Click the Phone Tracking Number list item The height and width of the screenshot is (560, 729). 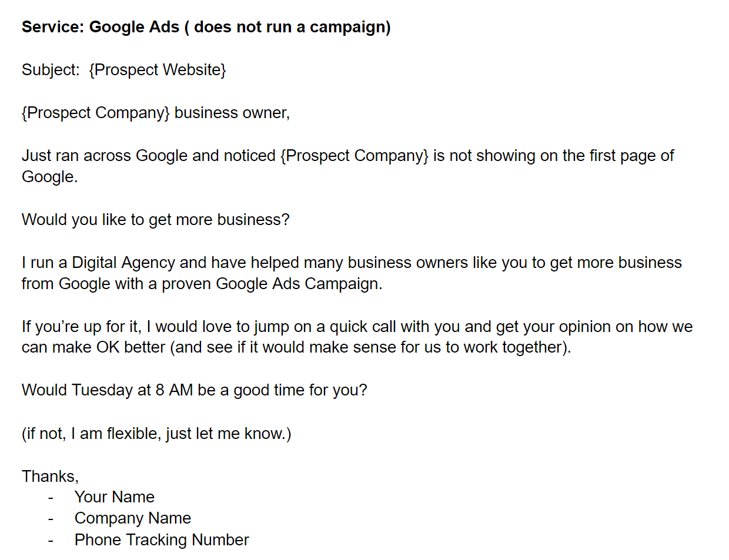(x=161, y=540)
